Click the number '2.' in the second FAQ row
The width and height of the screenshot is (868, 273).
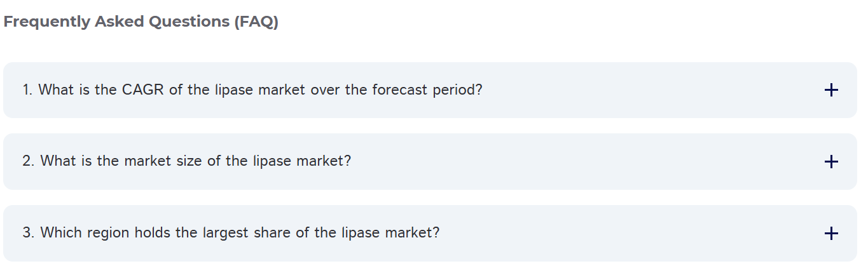[x=29, y=161]
